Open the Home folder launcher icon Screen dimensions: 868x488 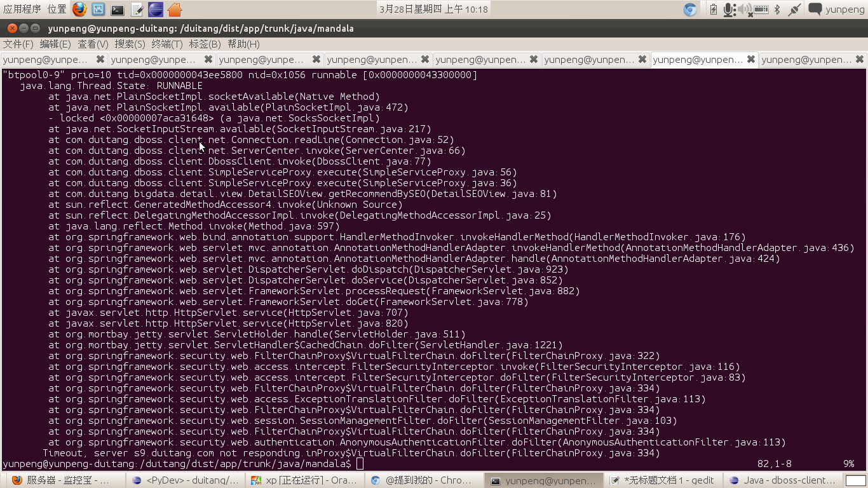pos(175,10)
